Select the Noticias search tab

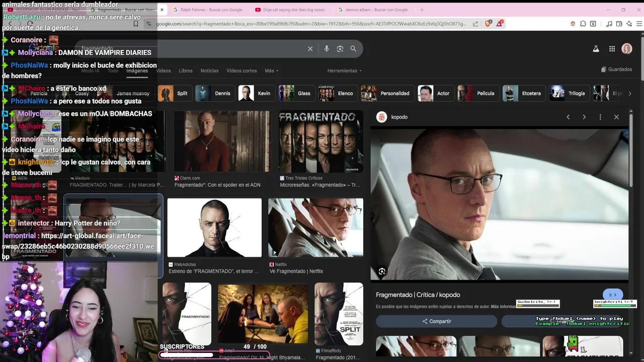[209, 71]
